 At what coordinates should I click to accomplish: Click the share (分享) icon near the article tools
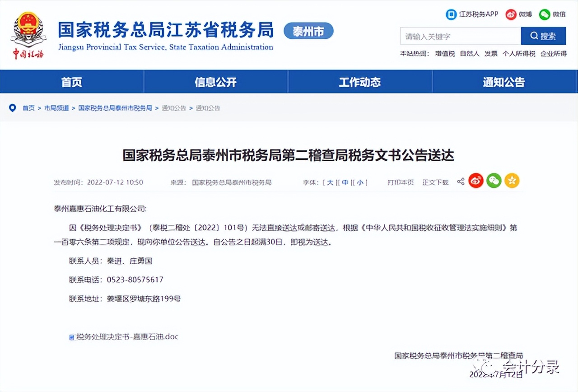coord(460,180)
